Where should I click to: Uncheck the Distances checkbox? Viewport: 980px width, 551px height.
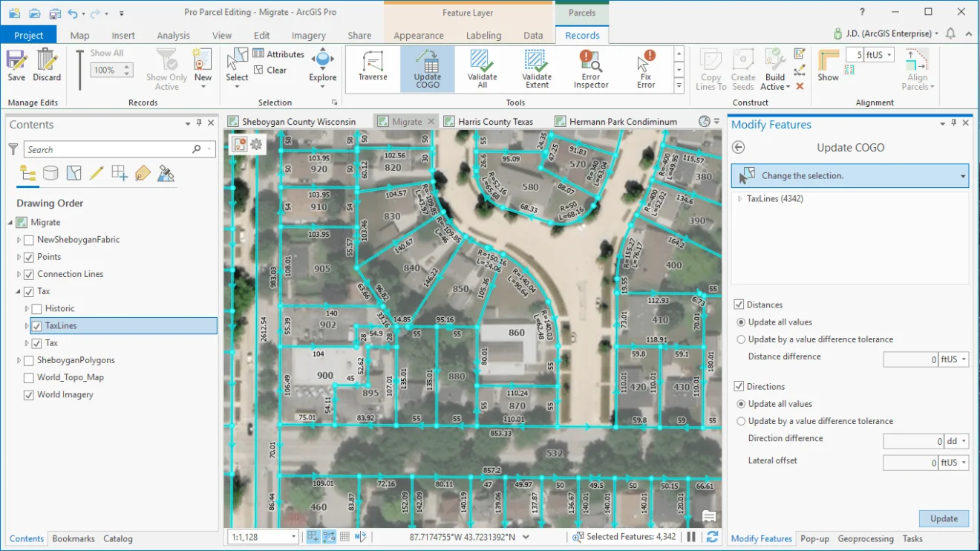(x=739, y=304)
